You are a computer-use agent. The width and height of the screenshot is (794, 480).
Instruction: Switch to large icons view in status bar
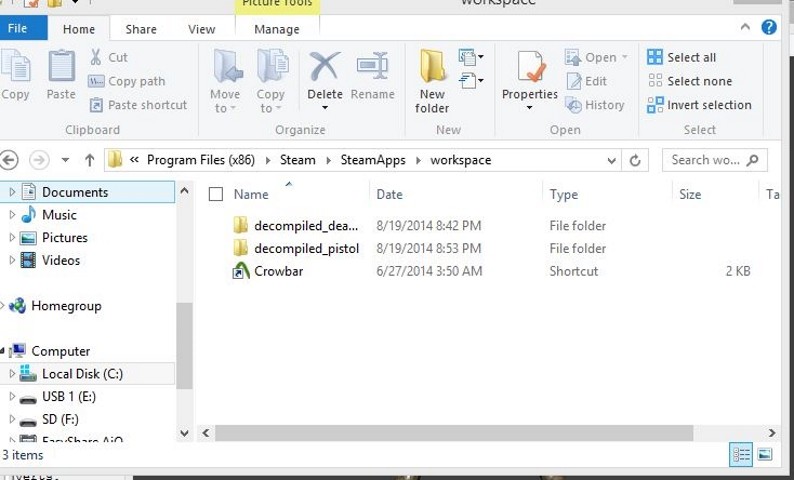765,454
